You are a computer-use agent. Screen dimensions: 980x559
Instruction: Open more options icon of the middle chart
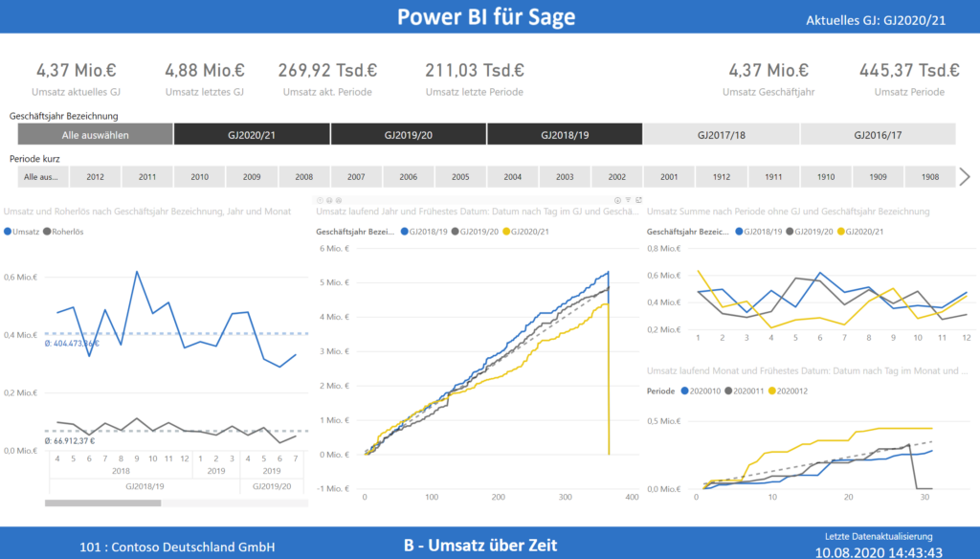[x=339, y=199]
